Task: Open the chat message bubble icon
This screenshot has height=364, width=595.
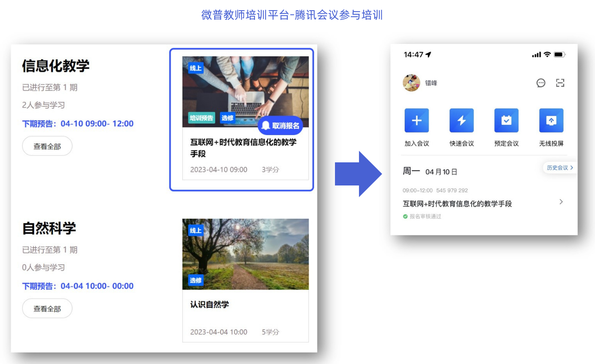Action: coord(541,83)
